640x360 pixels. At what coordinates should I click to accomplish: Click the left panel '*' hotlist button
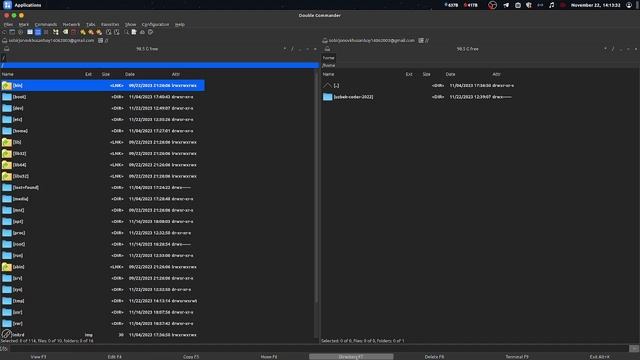284,49
